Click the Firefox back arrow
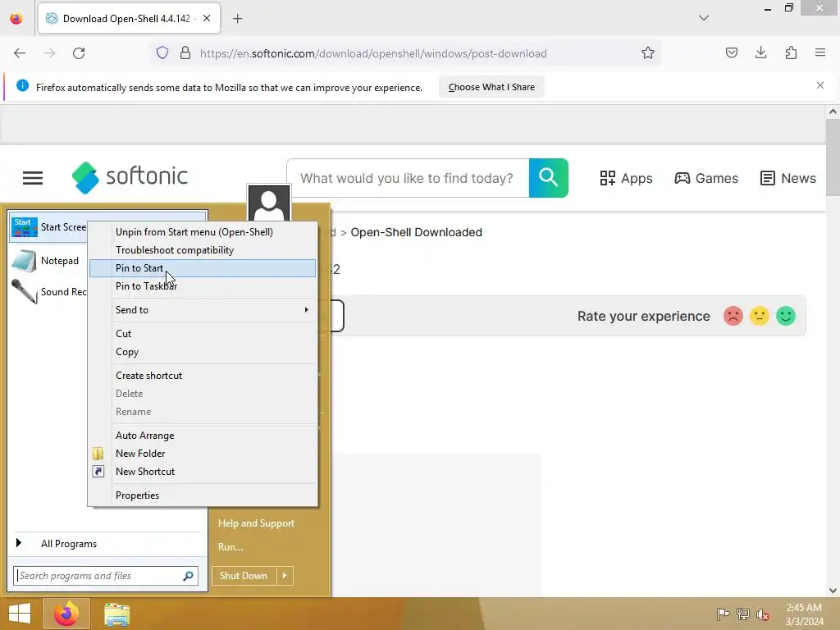840x630 pixels. (20, 53)
